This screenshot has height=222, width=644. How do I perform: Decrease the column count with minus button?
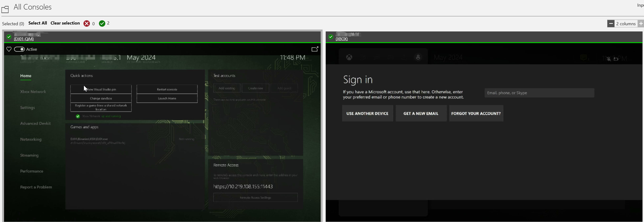click(x=611, y=24)
